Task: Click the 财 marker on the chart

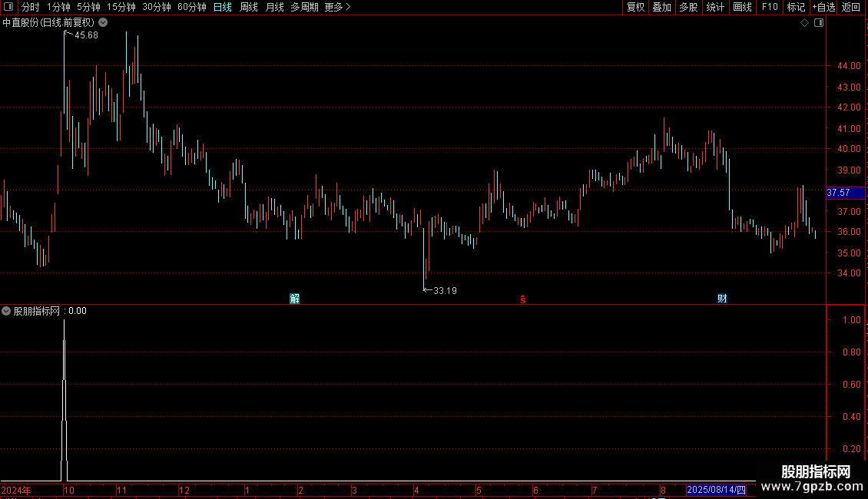Action: (x=722, y=299)
